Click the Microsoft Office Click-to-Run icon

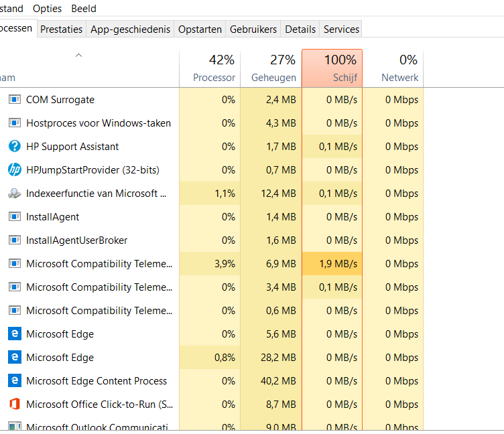click(15, 405)
